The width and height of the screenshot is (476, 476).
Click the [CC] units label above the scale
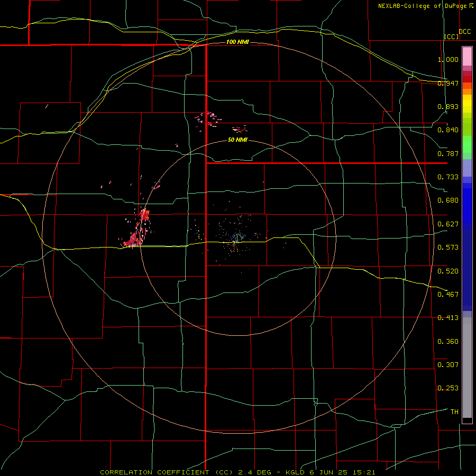(452, 36)
